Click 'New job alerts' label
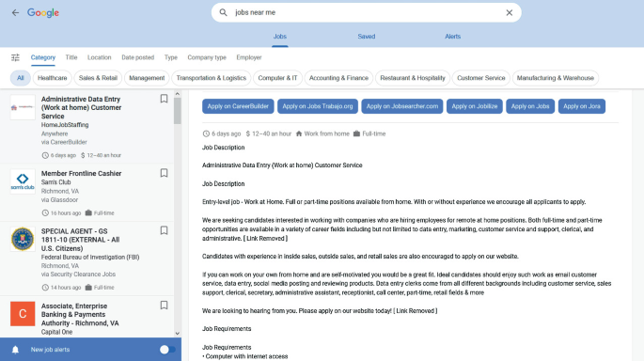The height and width of the screenshot is (361, 644). (50, 350)
